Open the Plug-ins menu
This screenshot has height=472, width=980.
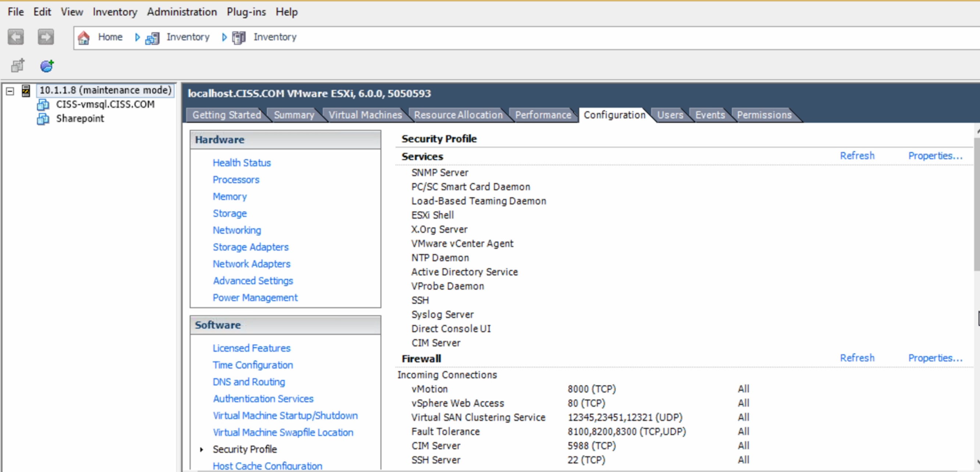(246, 12)
